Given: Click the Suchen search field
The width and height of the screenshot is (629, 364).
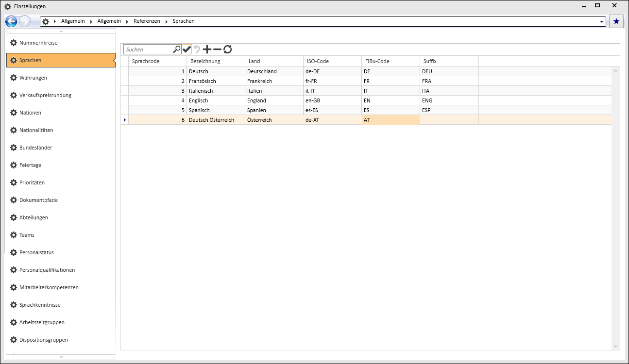Looking at the screenshot, I should (x=148, y=50).
